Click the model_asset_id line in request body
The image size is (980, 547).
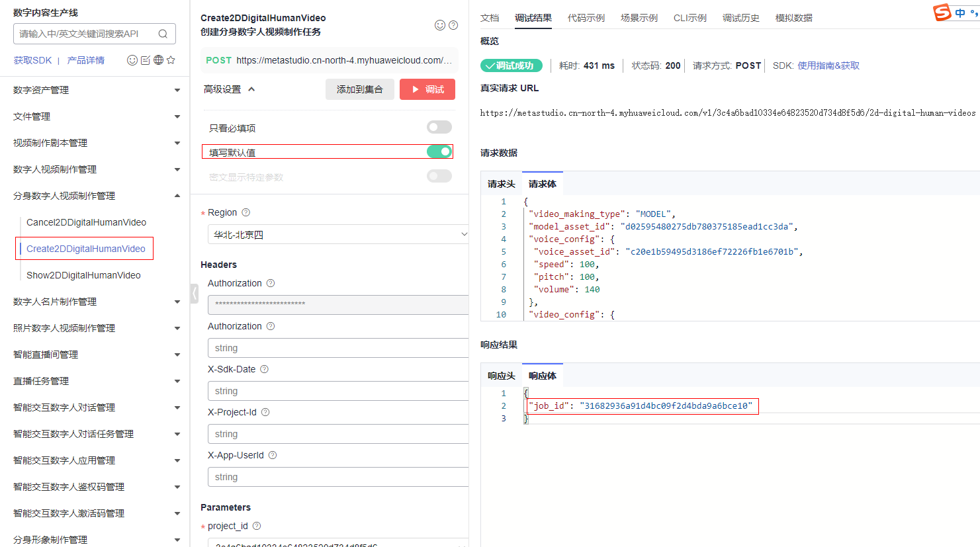[663, 226]
